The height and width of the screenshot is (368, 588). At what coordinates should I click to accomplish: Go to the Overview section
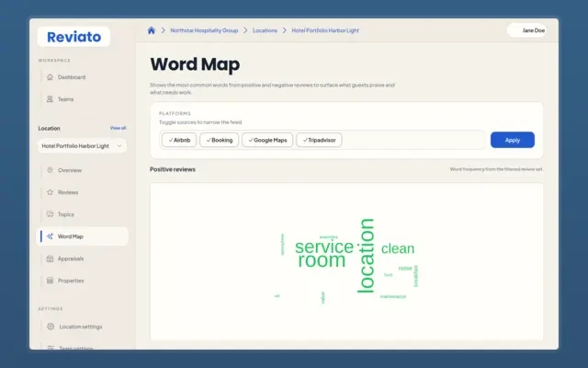pos(70,170)
